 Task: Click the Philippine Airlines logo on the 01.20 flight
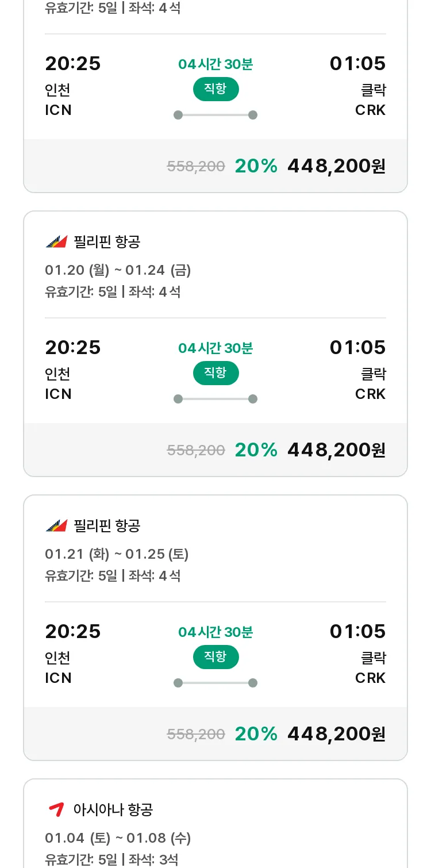coord(56,242)
